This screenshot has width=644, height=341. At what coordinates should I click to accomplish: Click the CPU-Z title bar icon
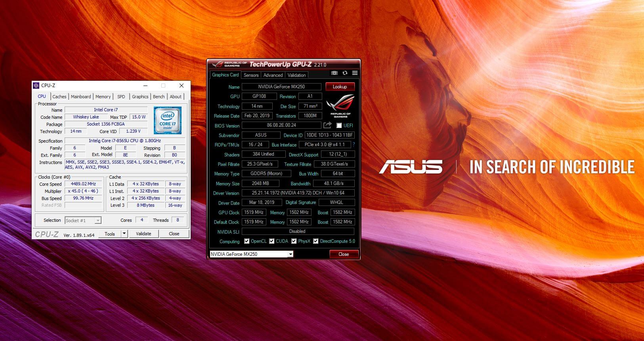36,86
